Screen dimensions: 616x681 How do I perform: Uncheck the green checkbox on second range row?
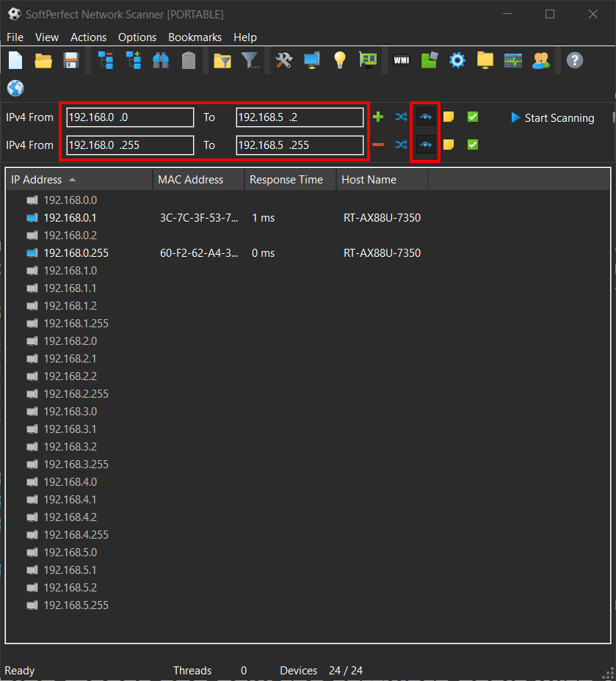pos(473,145)
